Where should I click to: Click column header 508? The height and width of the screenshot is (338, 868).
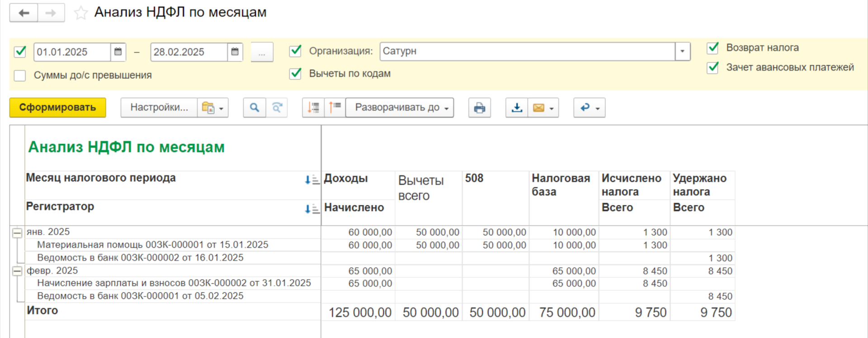[x=474, y=178]
